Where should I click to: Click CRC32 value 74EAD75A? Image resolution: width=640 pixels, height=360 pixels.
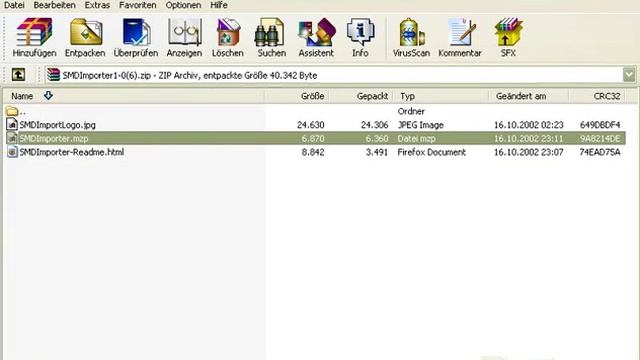tap(600, 152)
